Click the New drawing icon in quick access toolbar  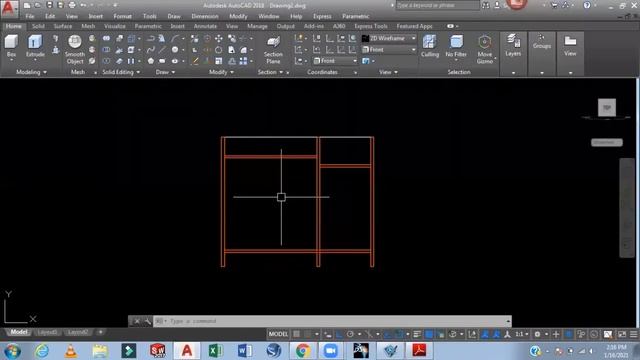click(27, 5)
